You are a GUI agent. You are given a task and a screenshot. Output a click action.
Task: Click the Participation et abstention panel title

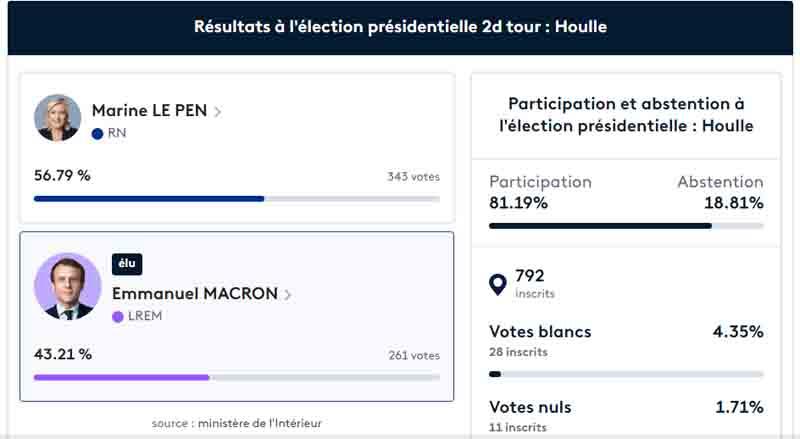tap(626, 115)
